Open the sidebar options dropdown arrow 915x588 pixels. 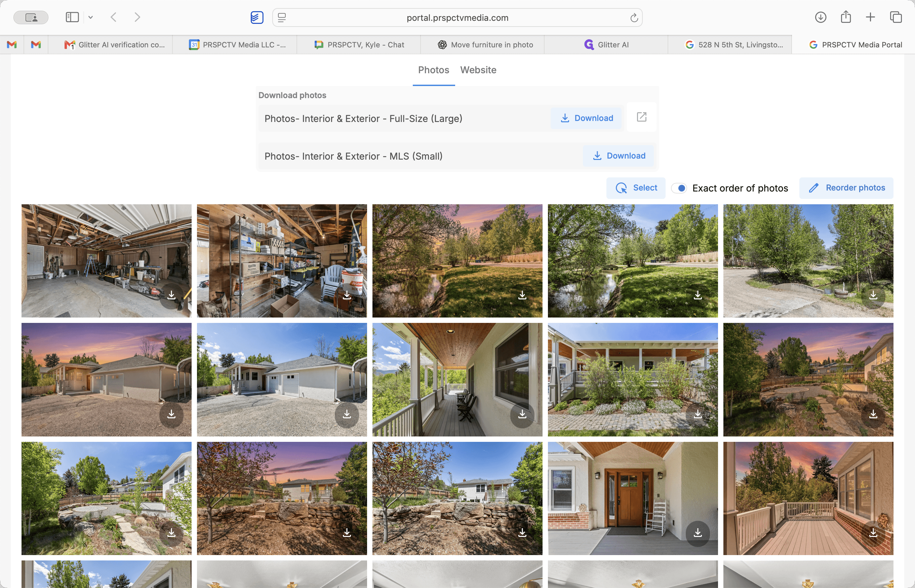(90, 17)
